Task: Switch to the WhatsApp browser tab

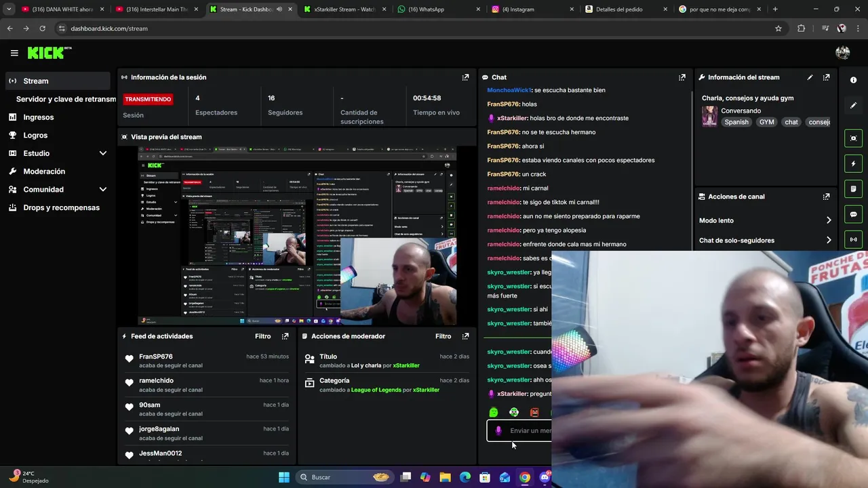Action: click(437, 9)
